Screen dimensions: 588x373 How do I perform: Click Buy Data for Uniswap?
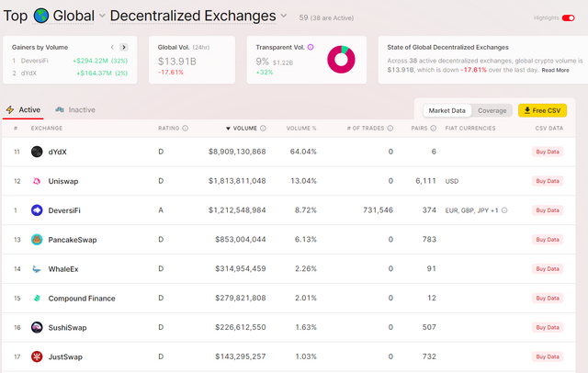click(548, 181)
